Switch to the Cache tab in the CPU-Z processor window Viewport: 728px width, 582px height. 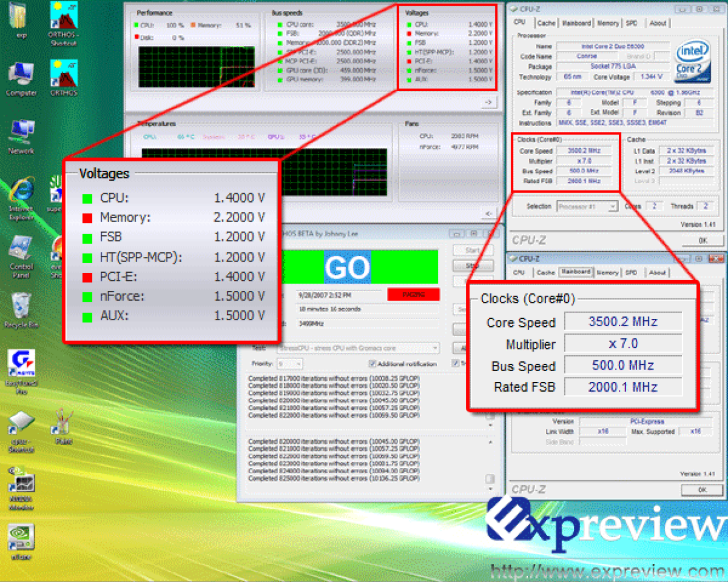(546, 23)
